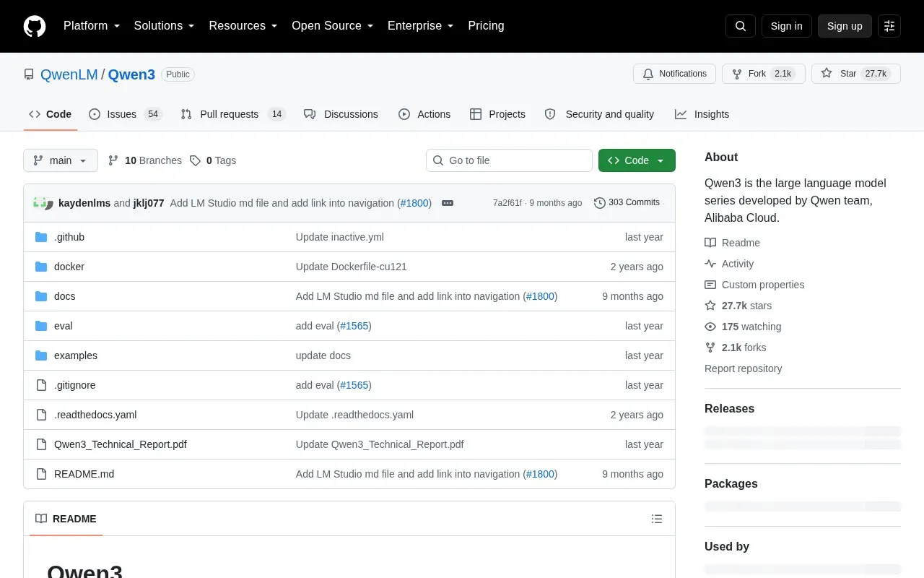Click the Sign up button

(845, 26)
